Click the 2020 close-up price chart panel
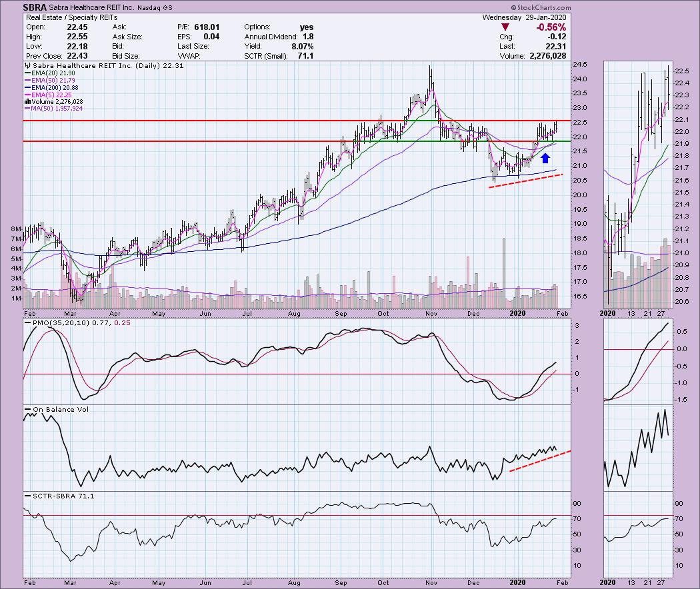The height and width of the screenshot is (589, 700). [x=637, y=184]
